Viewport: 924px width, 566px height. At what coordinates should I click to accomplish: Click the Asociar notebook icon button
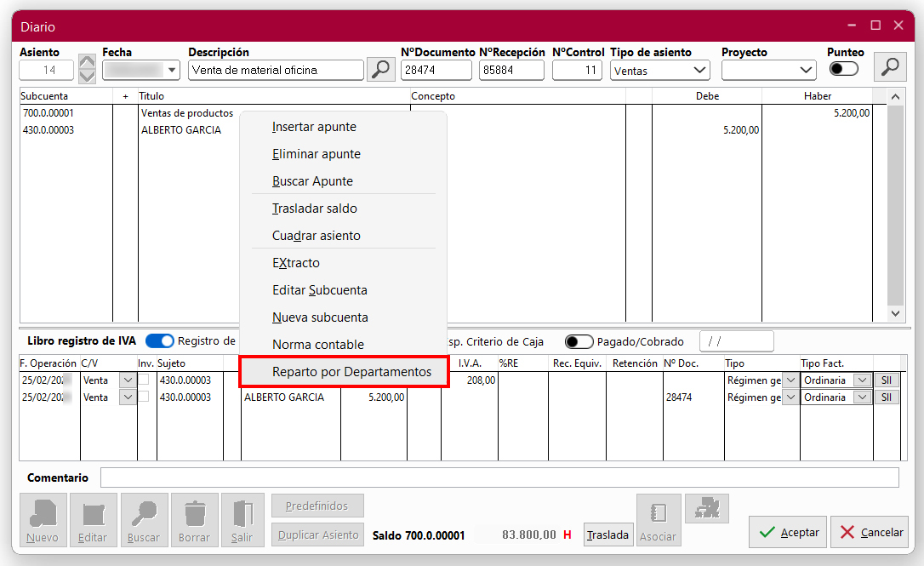coord(659,520)
